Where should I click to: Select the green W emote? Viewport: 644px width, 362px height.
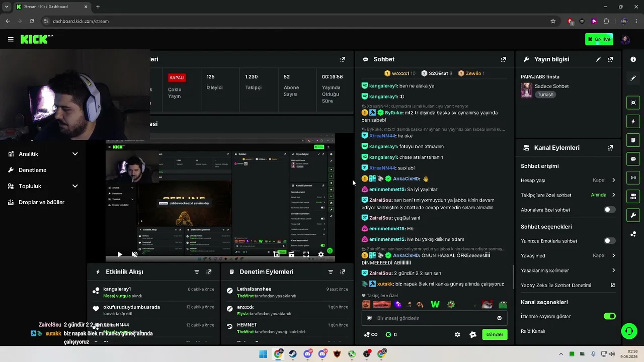[x=435, y=304]
